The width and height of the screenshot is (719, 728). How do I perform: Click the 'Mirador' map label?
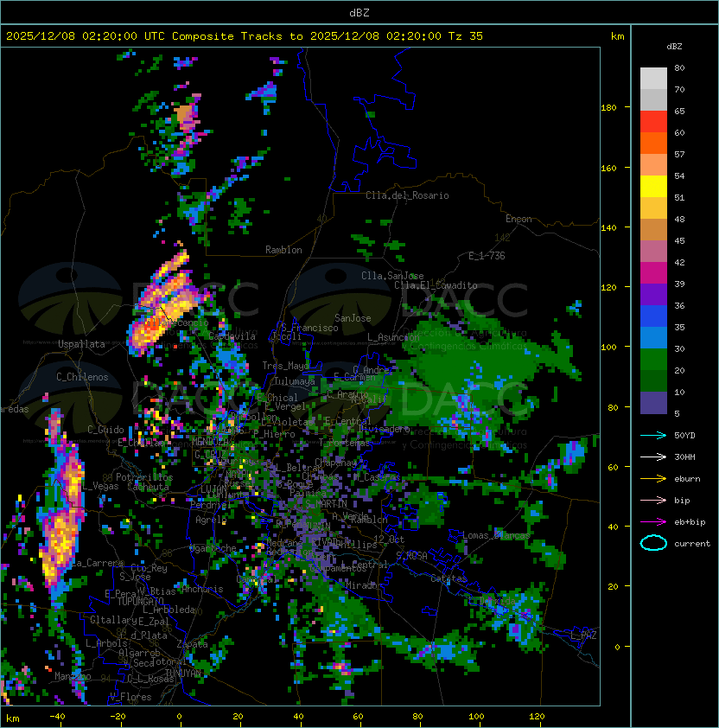pos(364,585)
